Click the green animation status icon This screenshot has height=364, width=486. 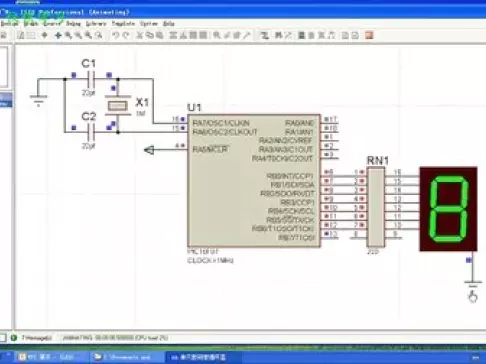(x=14, y=338)
